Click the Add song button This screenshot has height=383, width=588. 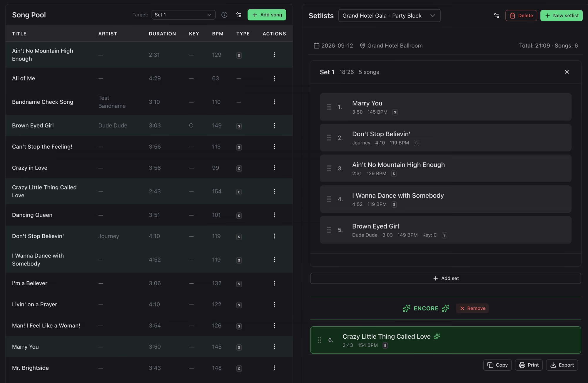(267, 15)
